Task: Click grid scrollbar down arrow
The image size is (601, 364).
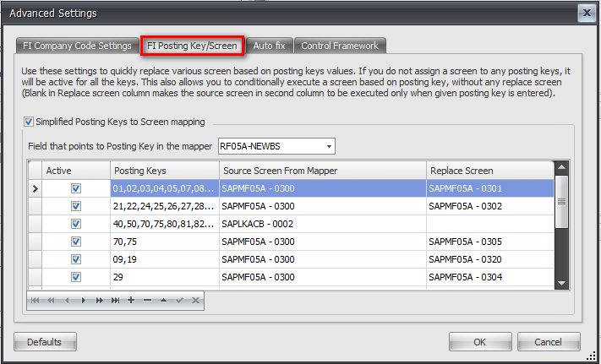Action: point(561,283)
